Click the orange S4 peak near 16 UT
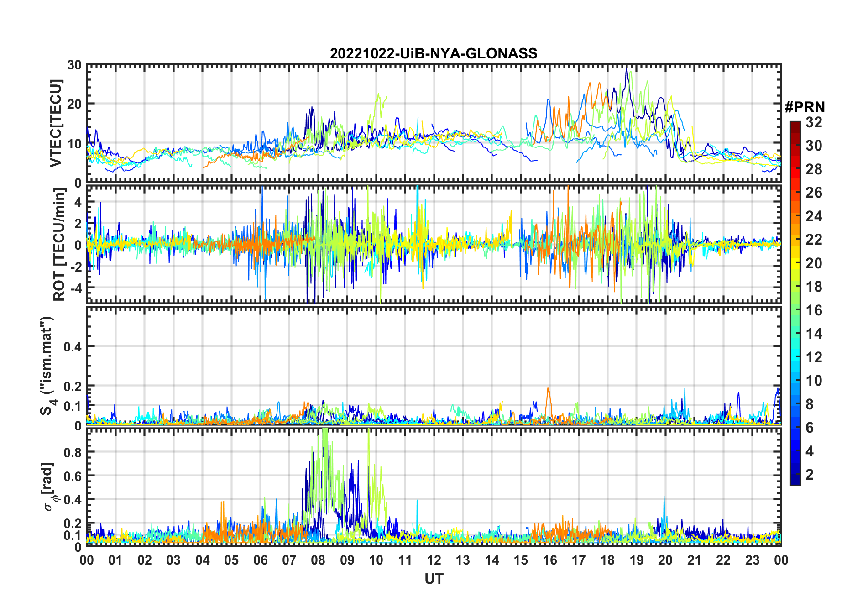The width and height of the screenshot is (868, 607). pos(548,389)
